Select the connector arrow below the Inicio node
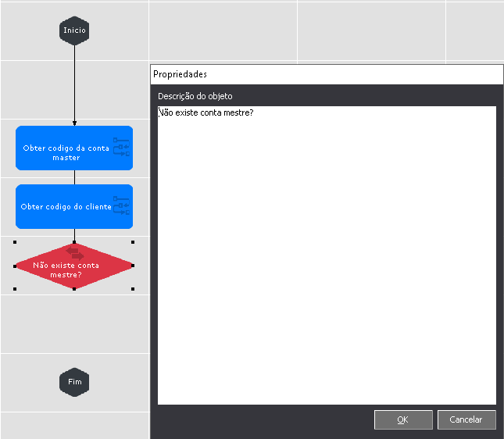 pos(74,84)
